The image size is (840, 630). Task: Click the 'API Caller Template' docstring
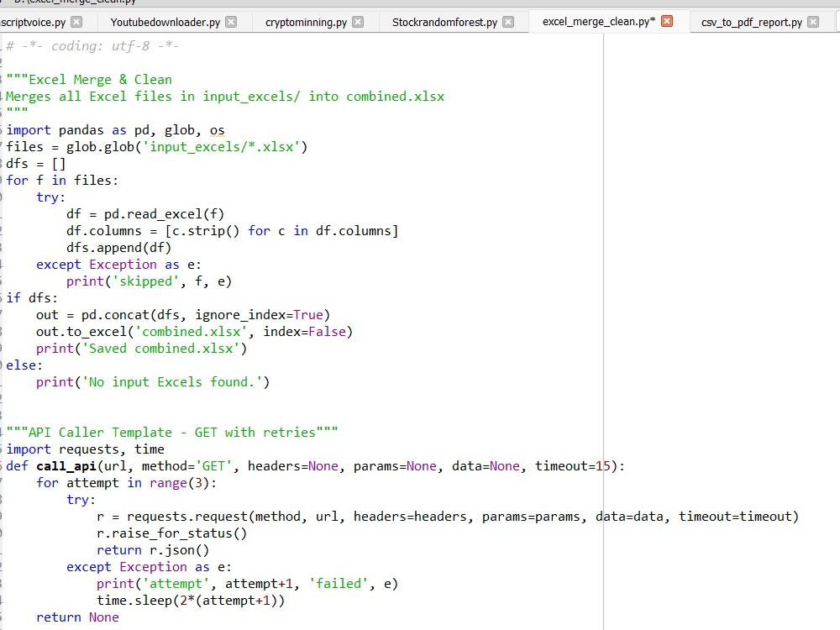(172, 433)
